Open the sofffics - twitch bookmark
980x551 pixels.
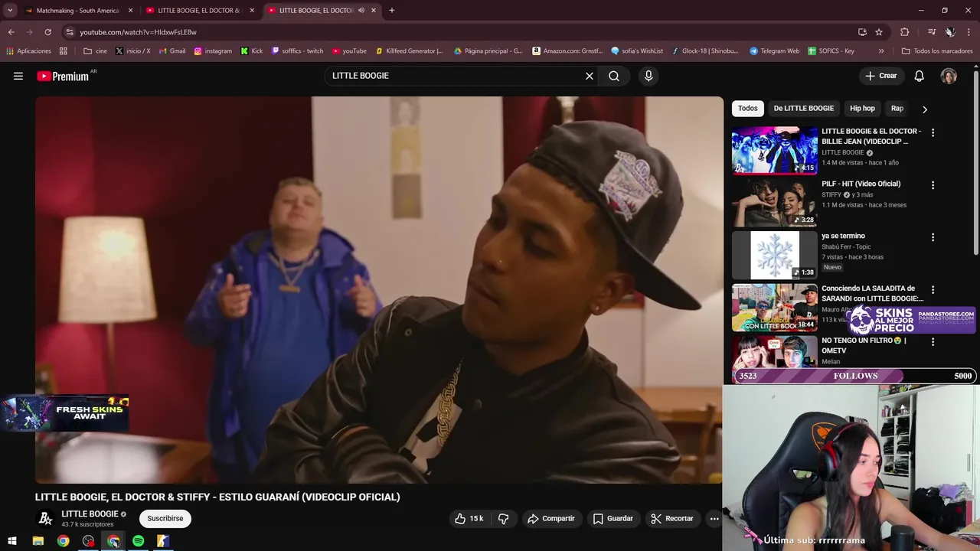click(x=297, y=51)
